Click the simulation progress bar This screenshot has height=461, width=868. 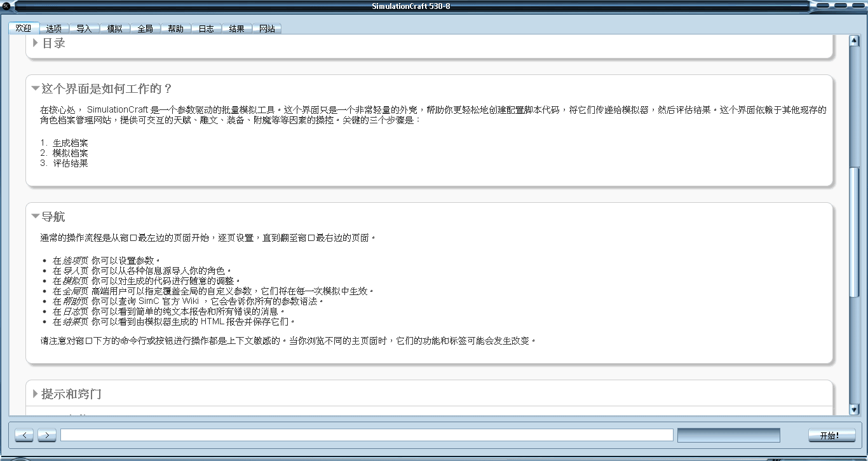(728, 436)
